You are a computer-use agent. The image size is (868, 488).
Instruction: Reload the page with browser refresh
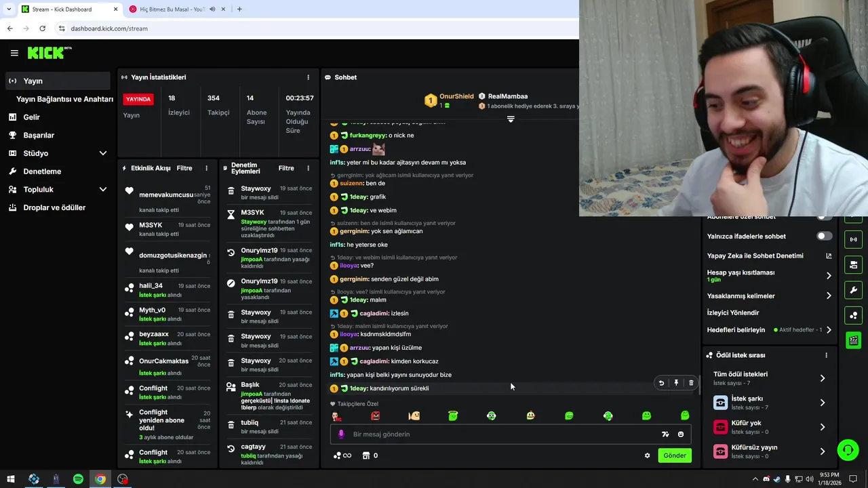tap(42, 28)
